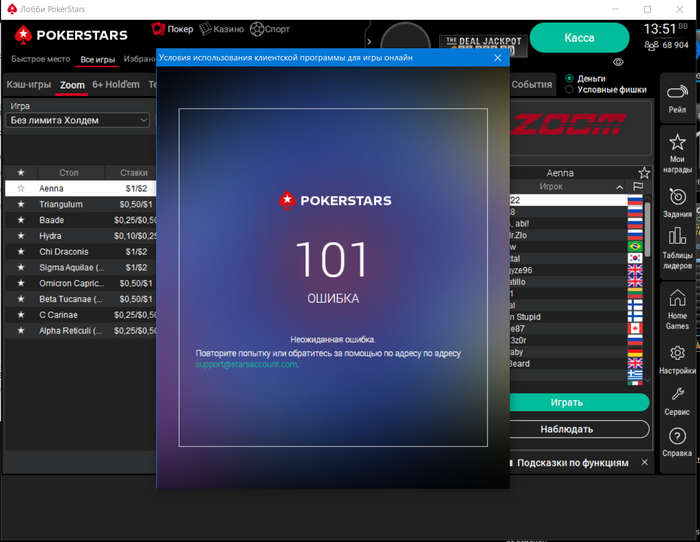Click flag column header icon
The image size is (700, 542).
(638, 186)
